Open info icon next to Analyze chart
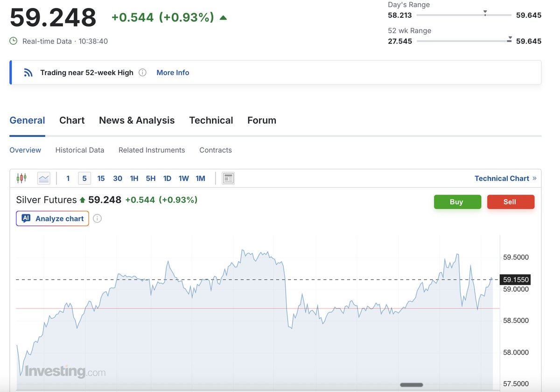The height and width of the screenshot is (392, 560). pos(97,218)
